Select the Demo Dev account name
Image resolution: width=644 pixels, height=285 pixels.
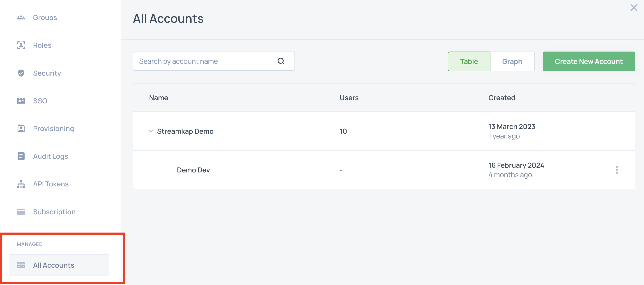[x=193, y=170]
